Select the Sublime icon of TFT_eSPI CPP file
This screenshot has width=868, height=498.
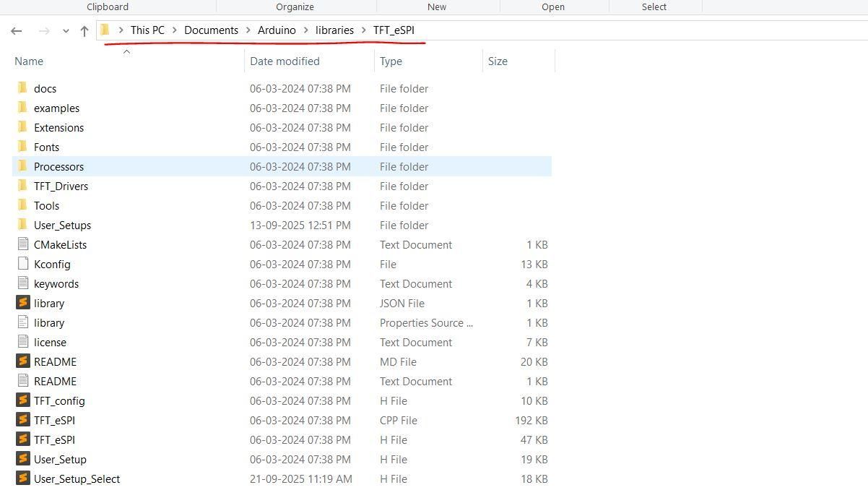[22, 420]
